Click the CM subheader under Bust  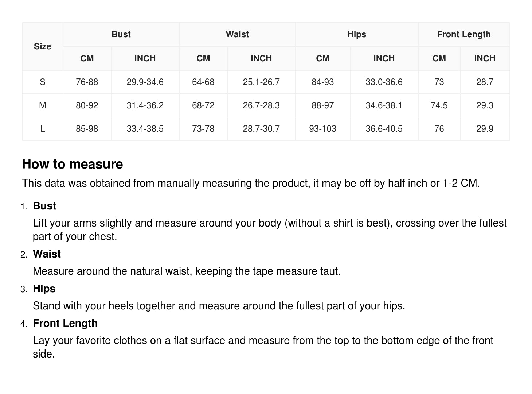[87, 58]
